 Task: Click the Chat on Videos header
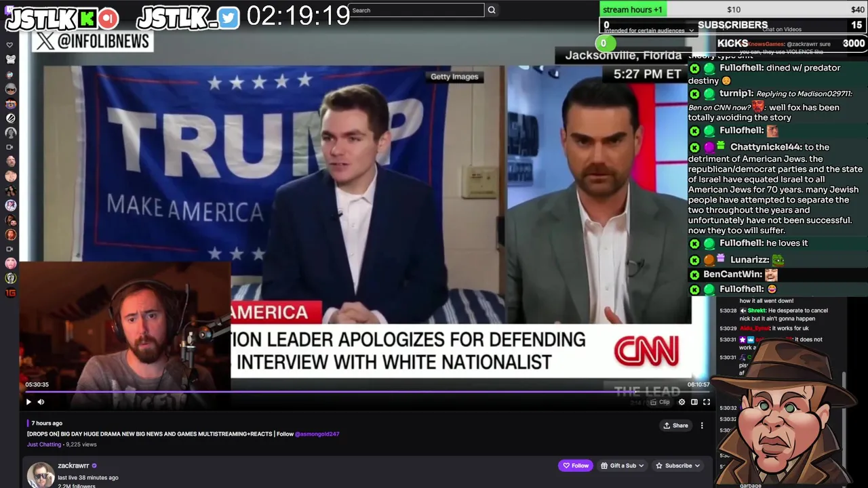(x=782, y=30)
